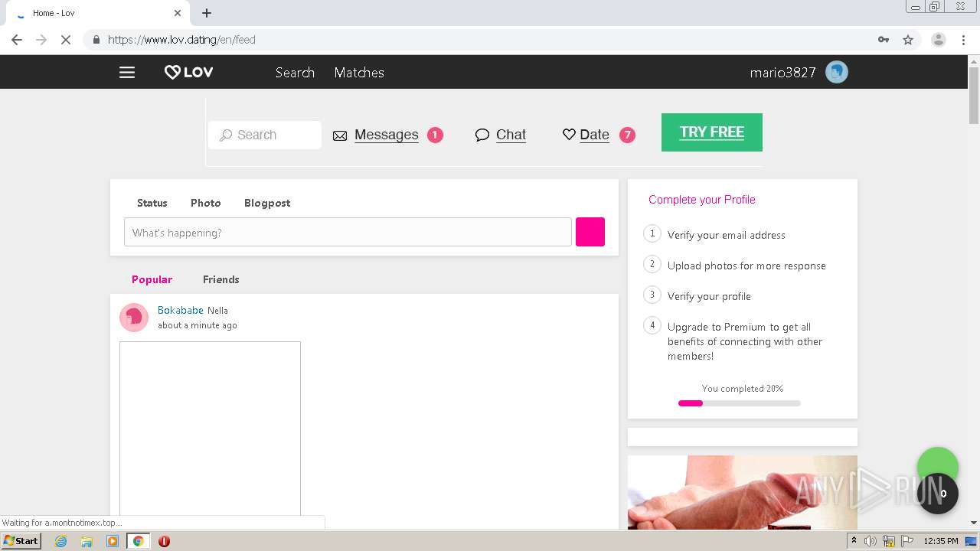Click the speech bubble icon beside Chat

coord(482,135)
